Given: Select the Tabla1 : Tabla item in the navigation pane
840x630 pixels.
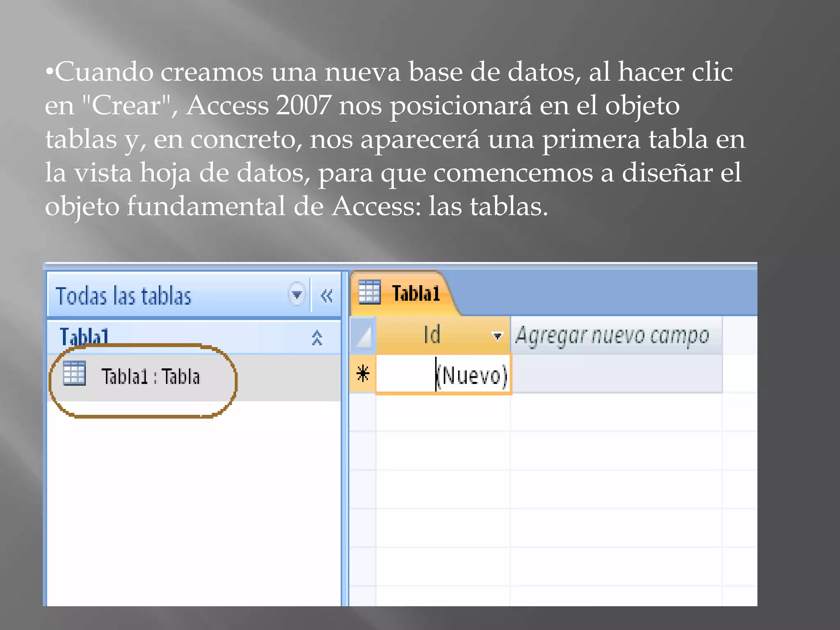Looking at the screenshot, I should pyautogui.click(x=194, y=377).
